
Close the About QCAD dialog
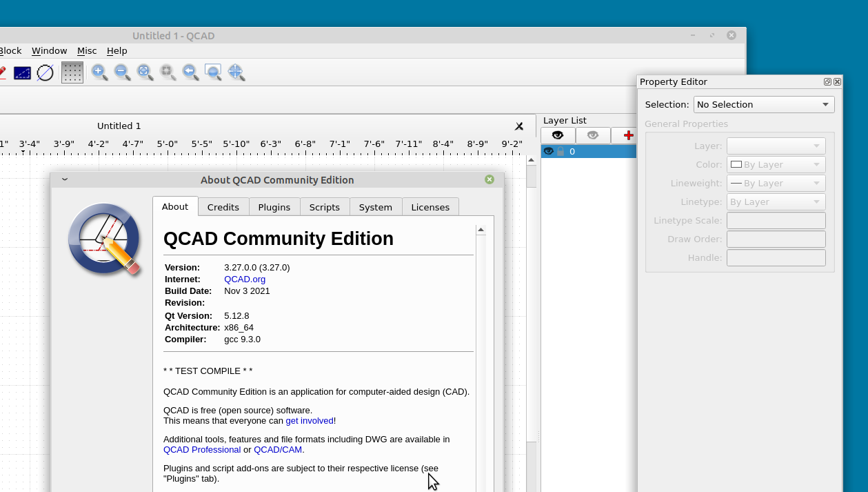(x=489, y=179)
